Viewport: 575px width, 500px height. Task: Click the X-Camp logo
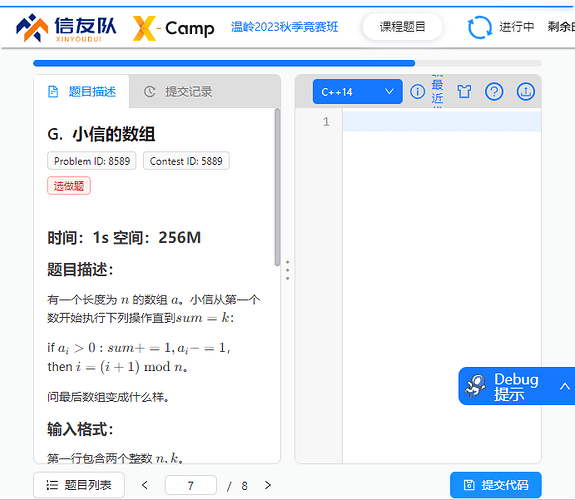tap(173, 28)
